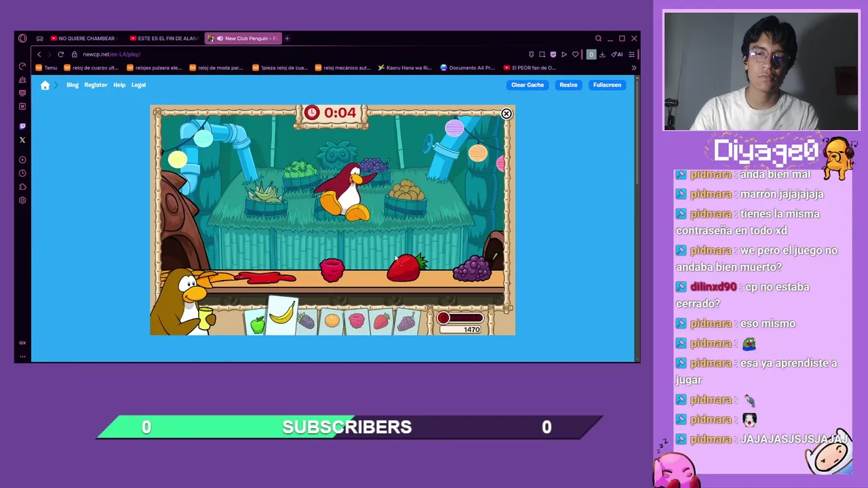Open the Extensions cube sidebar icon
This screenshot has width=868, height=488.
click(22, 187)
